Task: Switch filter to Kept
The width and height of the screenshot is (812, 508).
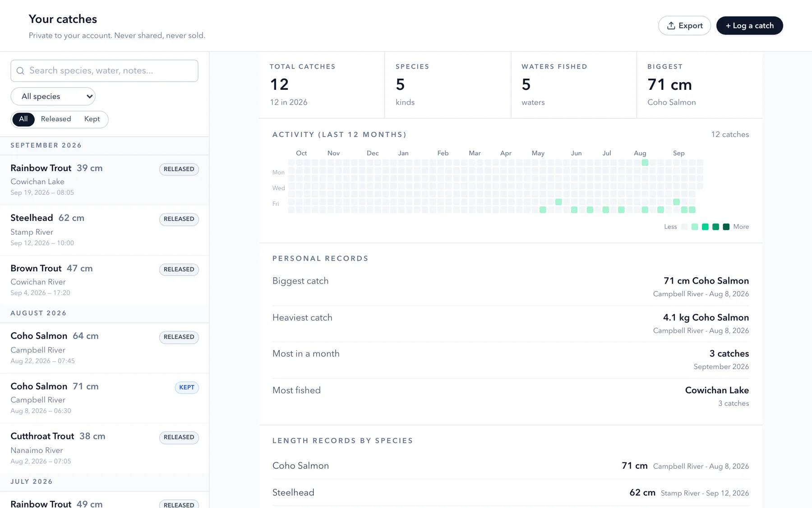Action: [x=92, y=119]
